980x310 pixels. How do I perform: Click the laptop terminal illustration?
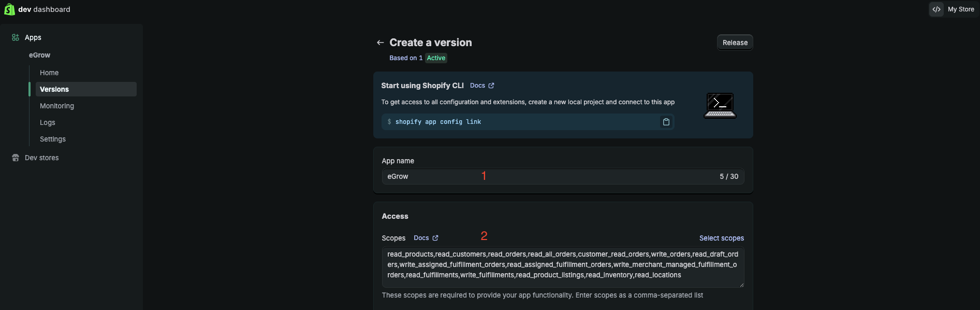(720, 105)
